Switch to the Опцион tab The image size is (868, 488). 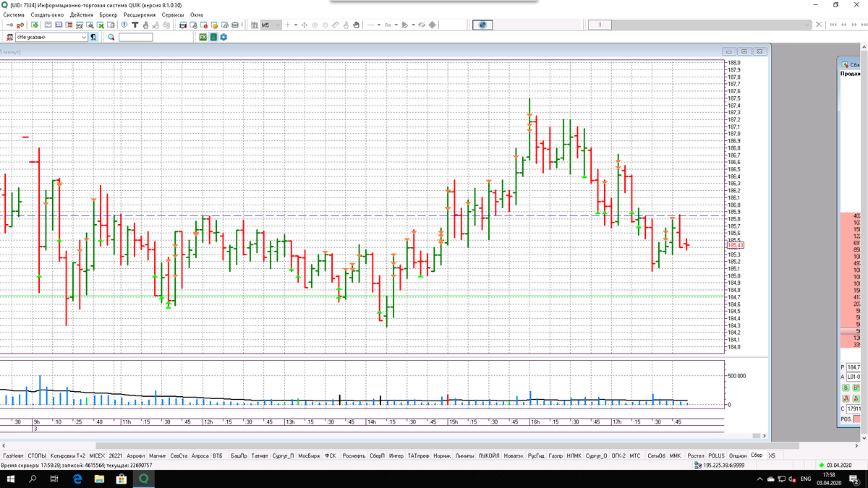tap(738, 456)
